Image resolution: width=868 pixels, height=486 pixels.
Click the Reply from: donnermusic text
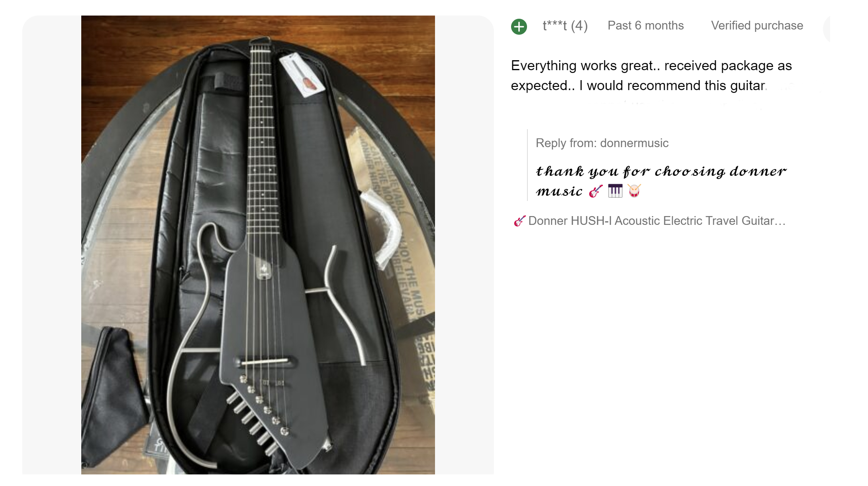602,143
